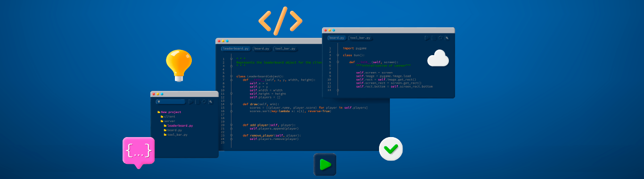Click the stop icon in the project window toolbar
This screenshot has height=179, width=644.
(198, 102)
